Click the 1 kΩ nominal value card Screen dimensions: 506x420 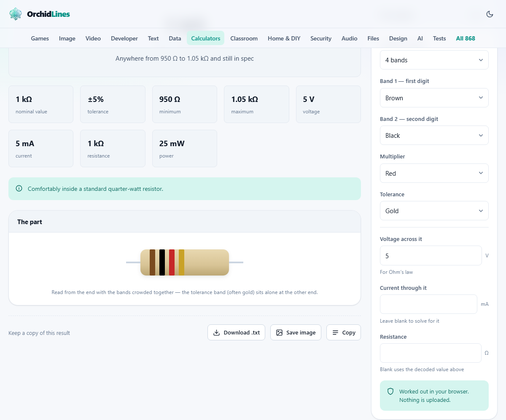[x=41, y=104]
